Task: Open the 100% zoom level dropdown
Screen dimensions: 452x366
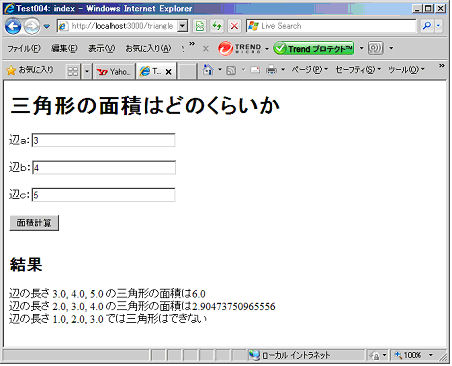Action: click(x=431, y=355)
